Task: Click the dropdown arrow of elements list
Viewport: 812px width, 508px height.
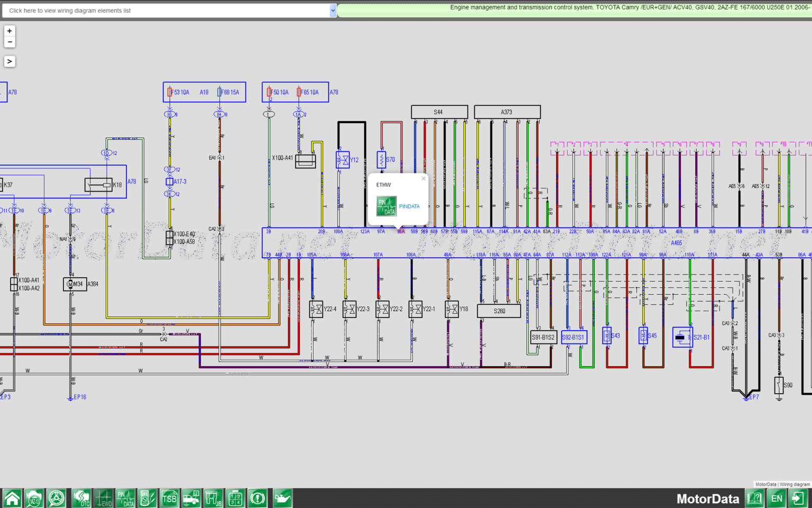Action: [x=333, y=11]
